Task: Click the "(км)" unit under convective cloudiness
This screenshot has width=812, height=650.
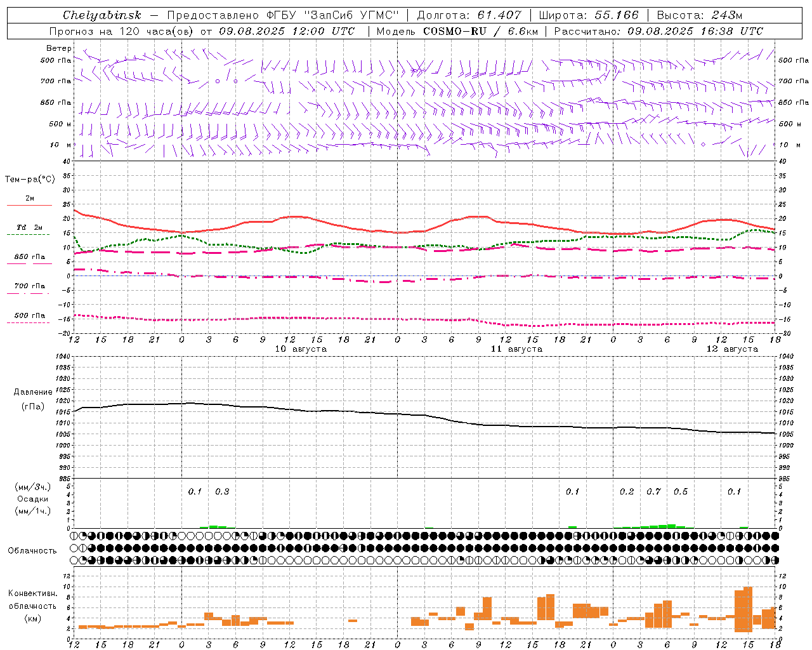Action: (x=32, y=618)
